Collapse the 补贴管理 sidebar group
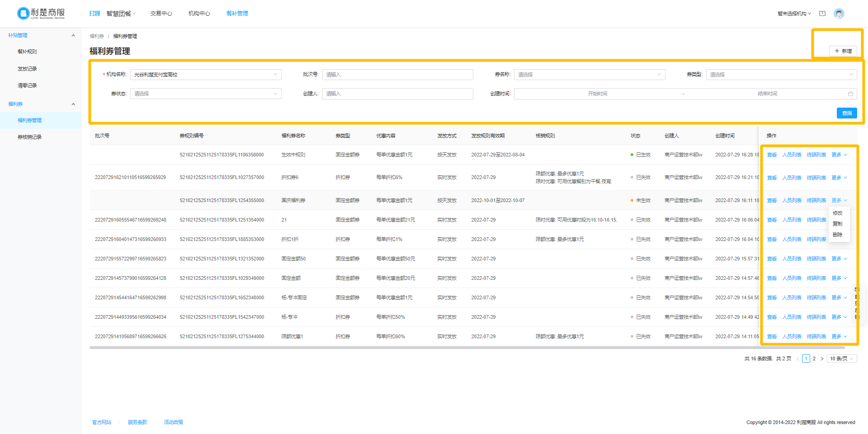868x434 pixels. (x=73, y=35)
